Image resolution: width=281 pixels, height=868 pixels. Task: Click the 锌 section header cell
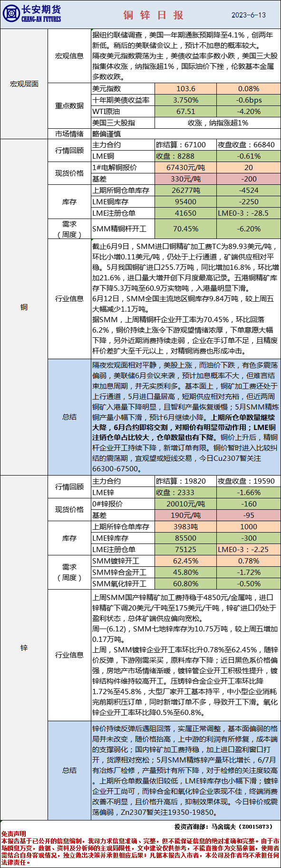click(x=24, y=648)
